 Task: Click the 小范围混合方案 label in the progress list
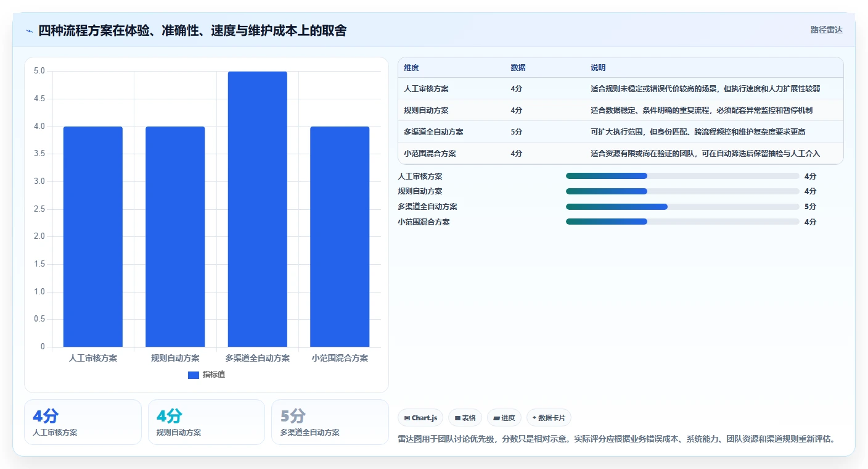pos(424,222)
